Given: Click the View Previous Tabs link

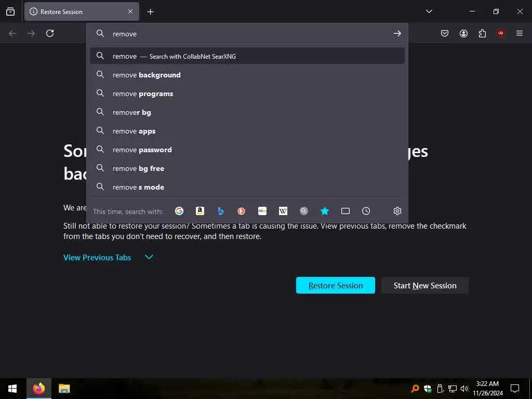Looking at the screenshot, I should [97, 258].
